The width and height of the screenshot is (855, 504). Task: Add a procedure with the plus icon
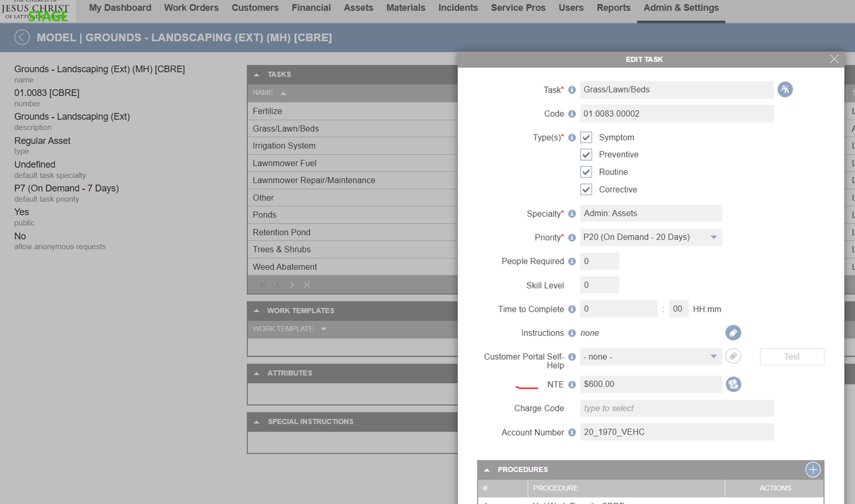[812, 469]
